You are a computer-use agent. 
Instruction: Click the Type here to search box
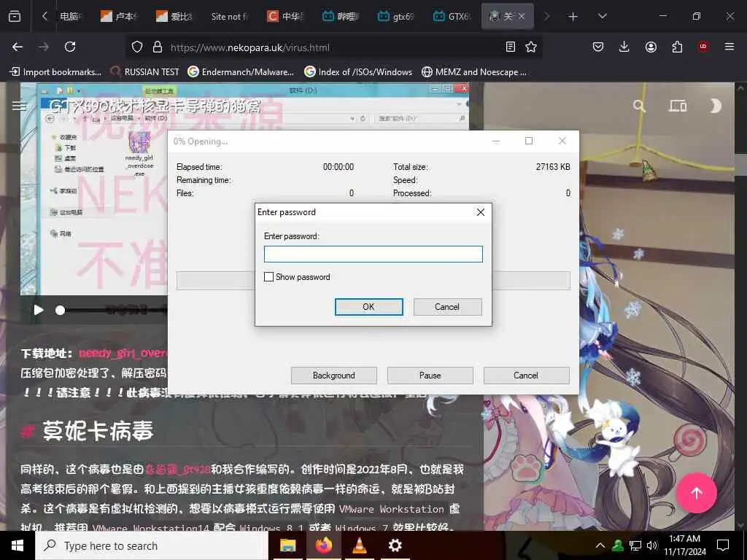pyautogui.click(x=152, y=545)
